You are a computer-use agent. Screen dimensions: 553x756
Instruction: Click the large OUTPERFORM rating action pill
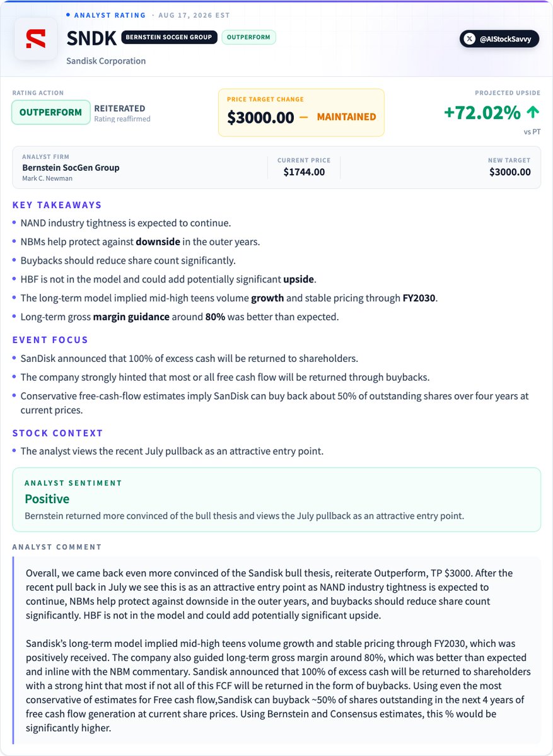point(50,112)
